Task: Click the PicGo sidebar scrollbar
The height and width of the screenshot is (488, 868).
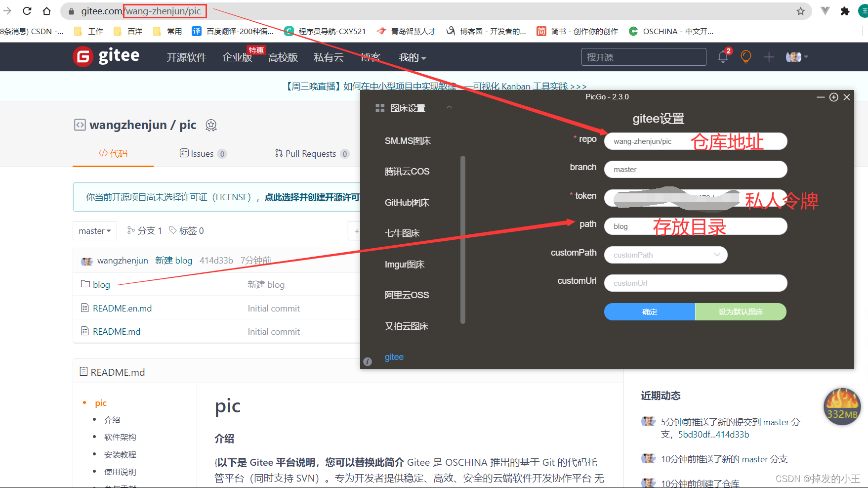Action: coord(463,240)
